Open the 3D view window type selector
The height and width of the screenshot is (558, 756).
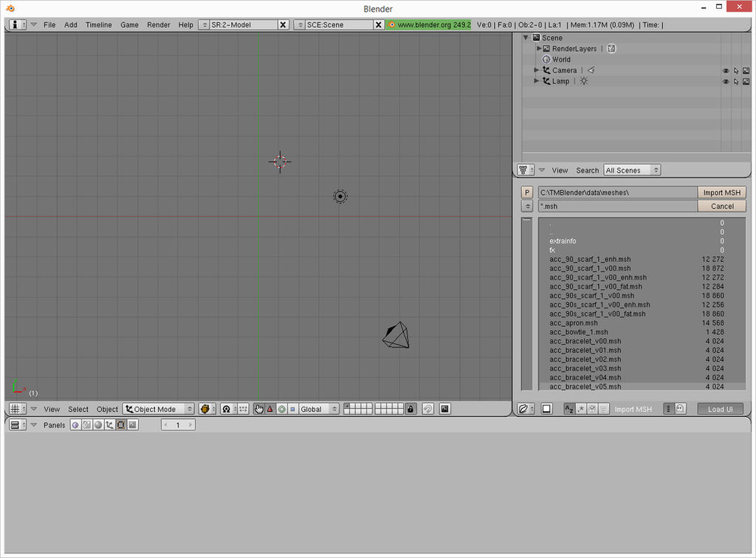(18, 409)
